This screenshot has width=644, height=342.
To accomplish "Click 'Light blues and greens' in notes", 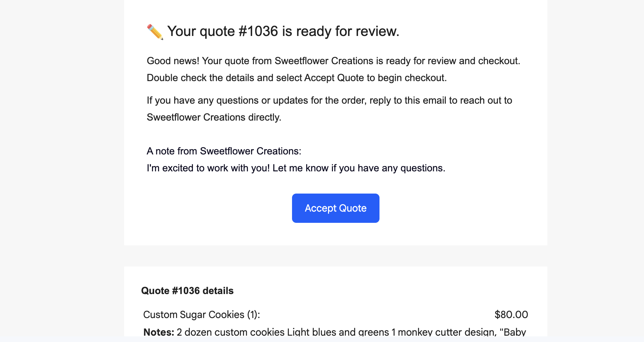I will (338, 332).
